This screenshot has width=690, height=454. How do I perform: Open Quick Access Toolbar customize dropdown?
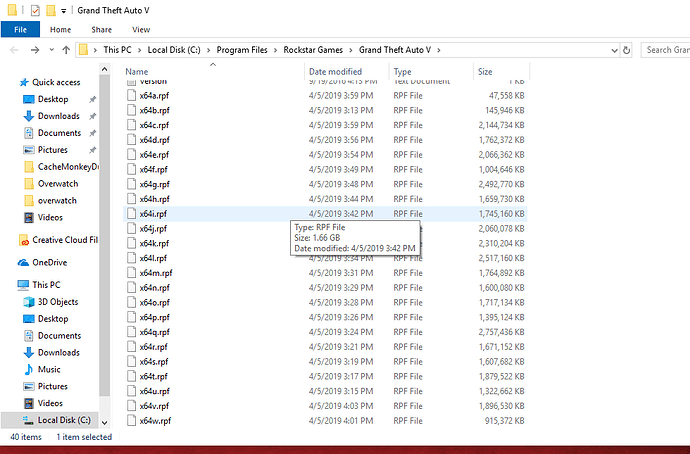(x=63, y=11)
